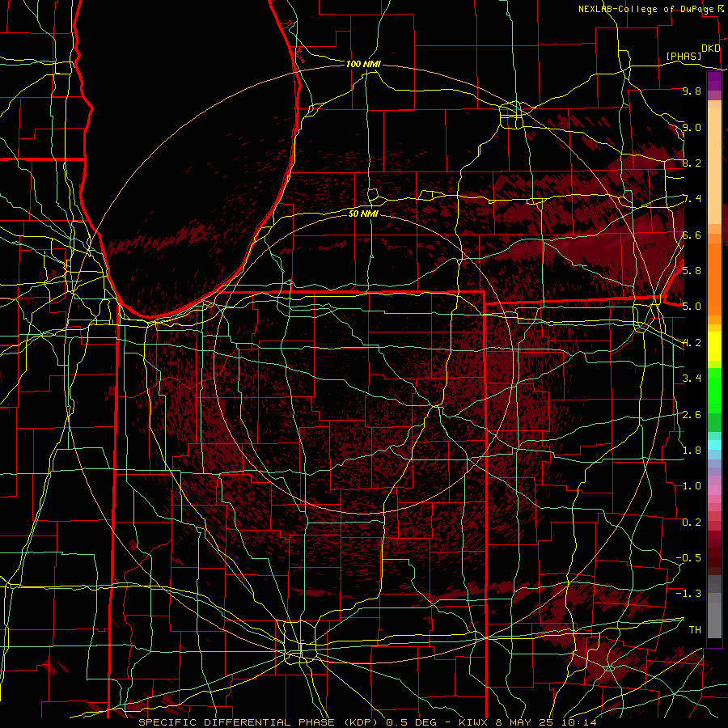Viewport: 728px width, 728px height.
Task: Click the 1.0 scale value
Action: (x=692, y=486)
